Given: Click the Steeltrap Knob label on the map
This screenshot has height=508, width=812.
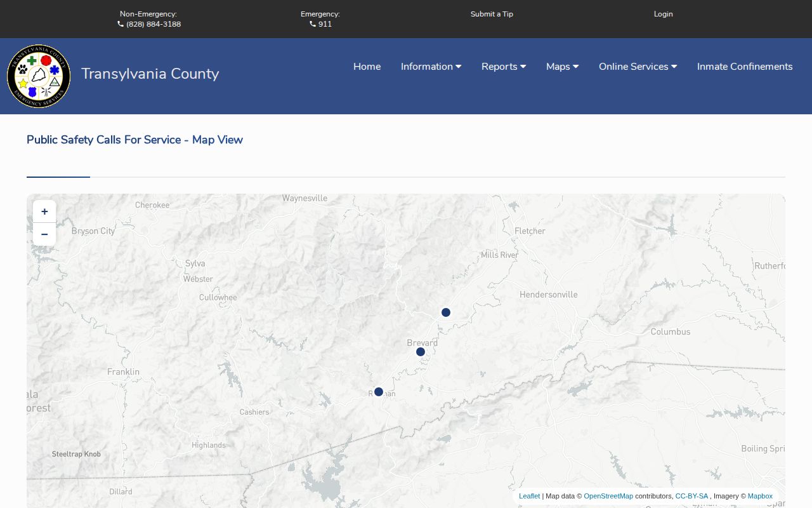Looking at the screenshot, I should pos(76,454).
